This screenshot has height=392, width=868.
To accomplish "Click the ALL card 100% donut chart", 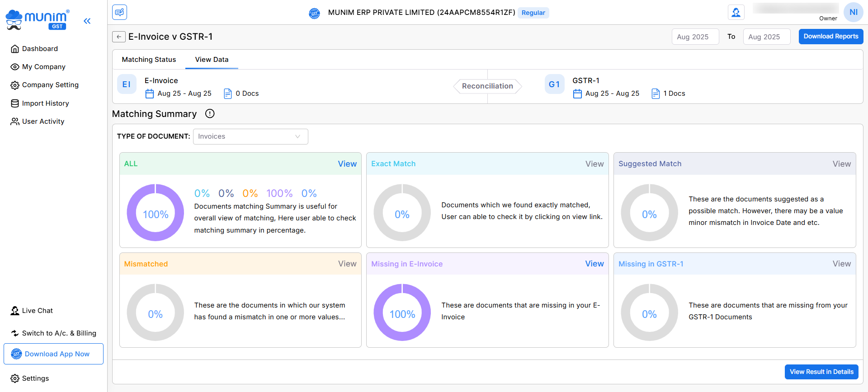I will pyautogui.click(x=156, y=213).
